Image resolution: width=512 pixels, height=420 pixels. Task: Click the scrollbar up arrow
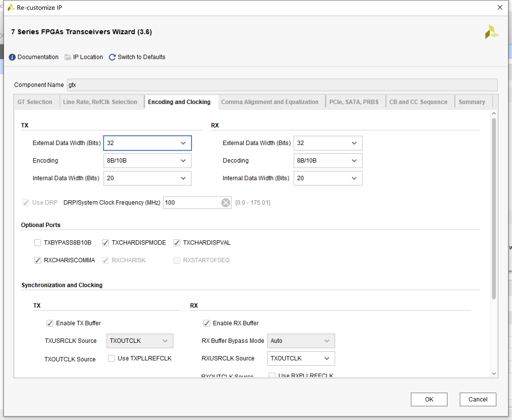[x=494, y=114]
